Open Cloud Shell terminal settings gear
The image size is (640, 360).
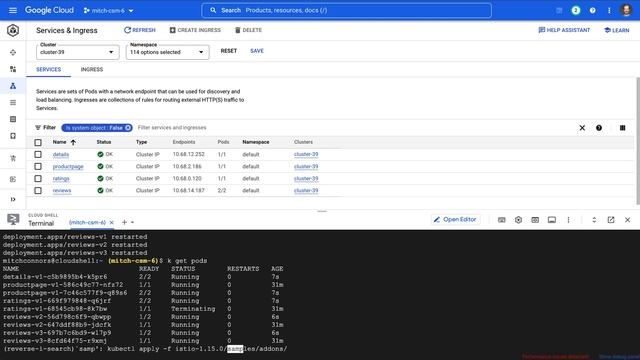tap(518, 220)
